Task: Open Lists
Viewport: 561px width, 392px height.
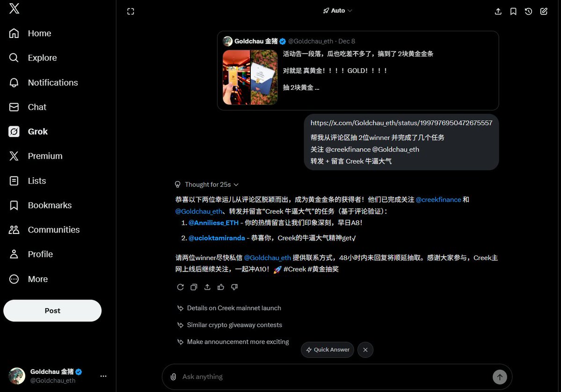Action: click(x=28, y=181)
